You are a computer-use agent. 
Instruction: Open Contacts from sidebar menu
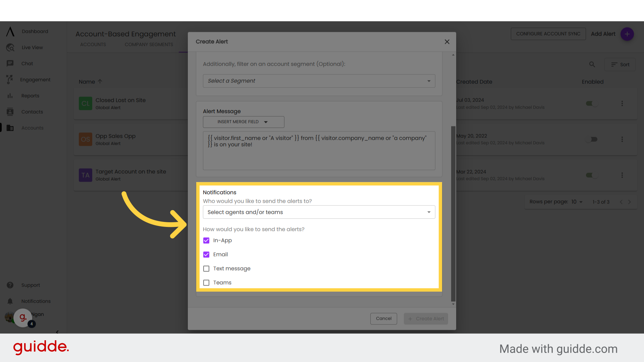32,112
